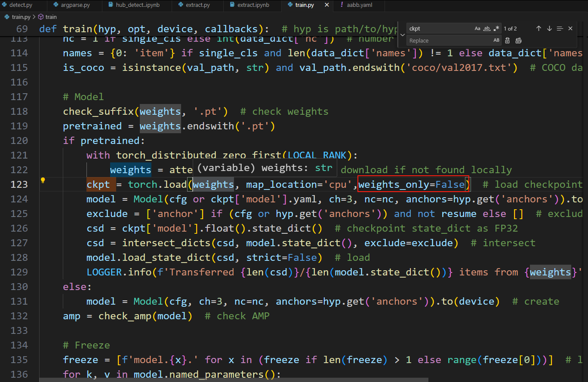This screenshot has height=382, width=588.
Task: Click the warning icon on the aabb.yaml tab
Action: (x=342, y=6)
